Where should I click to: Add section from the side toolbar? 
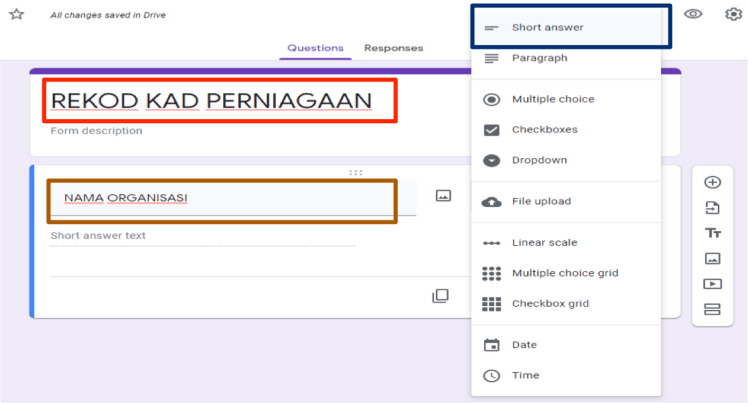tap(712, 309)
